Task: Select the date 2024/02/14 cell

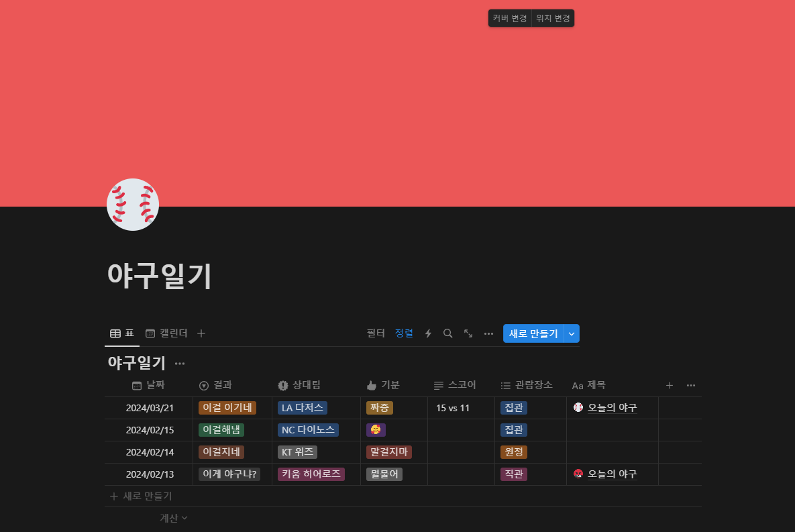Action: 150,452
